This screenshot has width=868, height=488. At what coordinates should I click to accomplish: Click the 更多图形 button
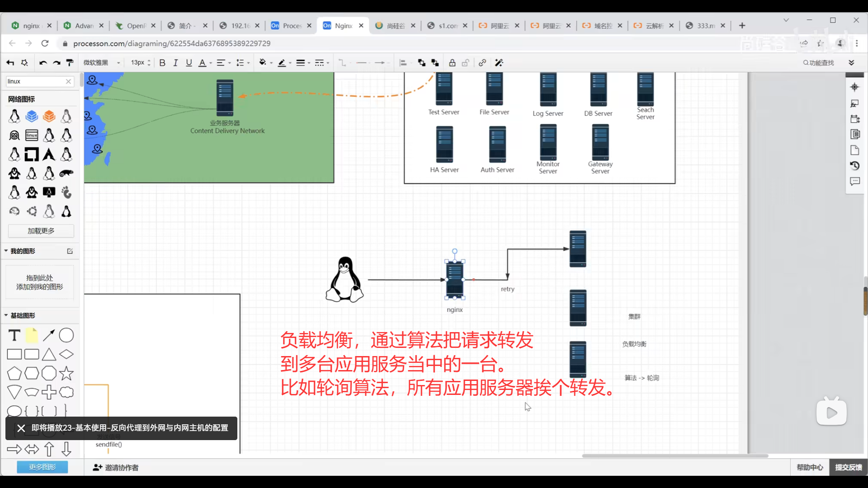42,467
